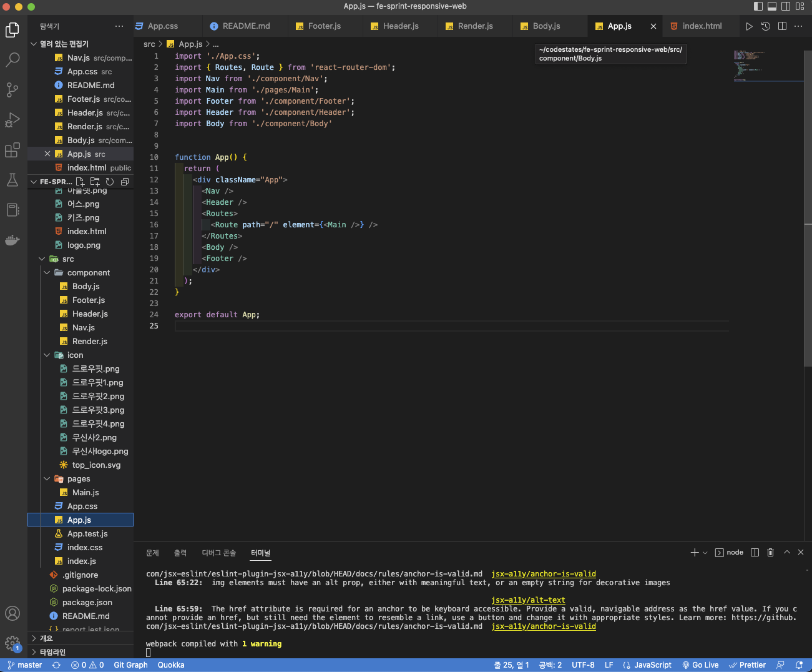The width and height of the screenshot is (812, 672).
Task: Open the Manage gear menu
Action: [x=12, y=643]
